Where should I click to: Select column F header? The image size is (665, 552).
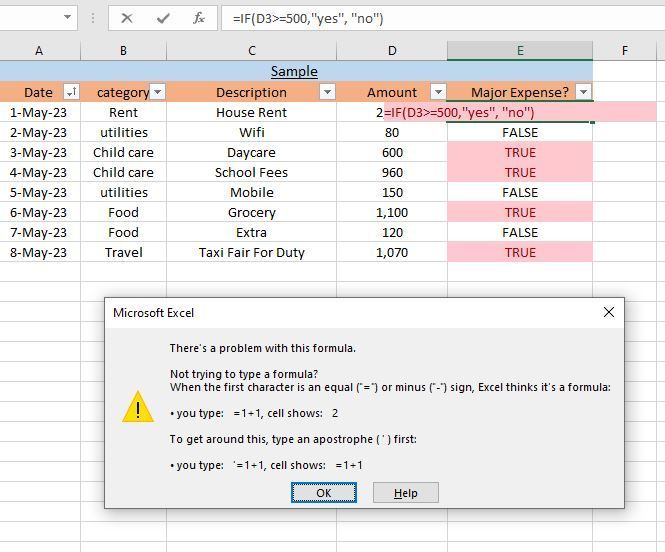tap(624, 51)
